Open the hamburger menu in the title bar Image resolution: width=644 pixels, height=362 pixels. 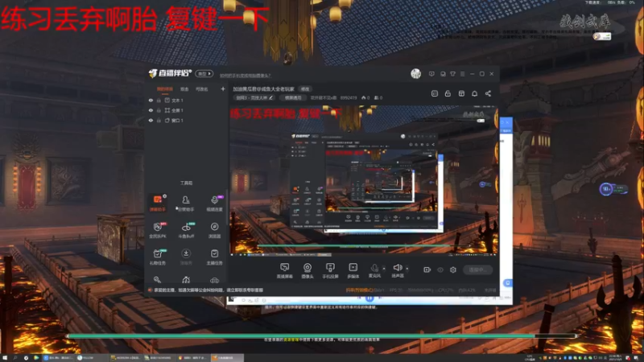462,74
